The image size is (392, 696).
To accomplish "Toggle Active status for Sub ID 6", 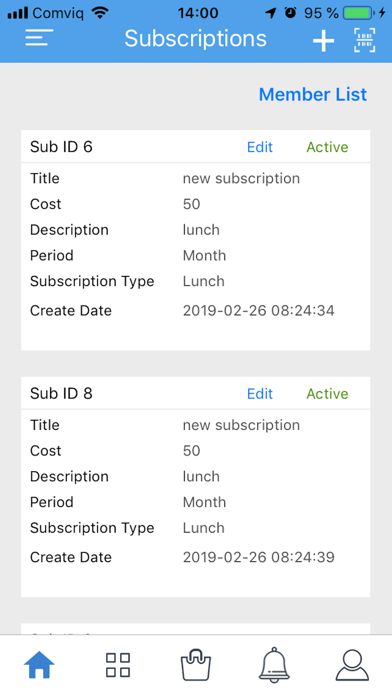I will (x=327, y=147).
